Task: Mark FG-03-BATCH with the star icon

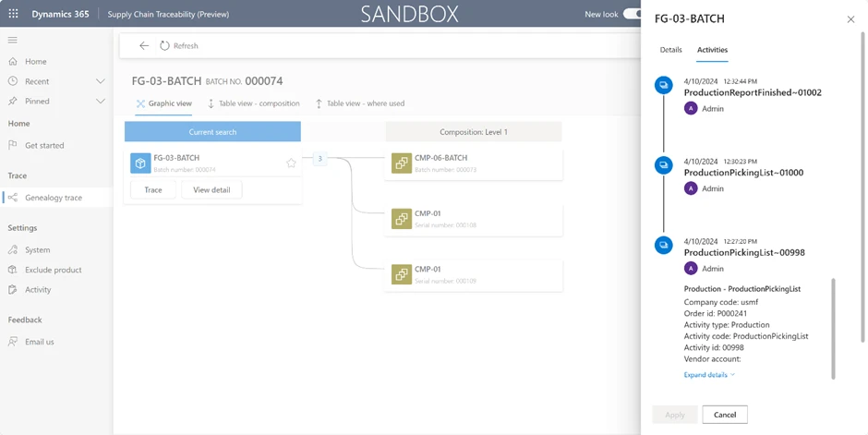Action: click(291, 163)
